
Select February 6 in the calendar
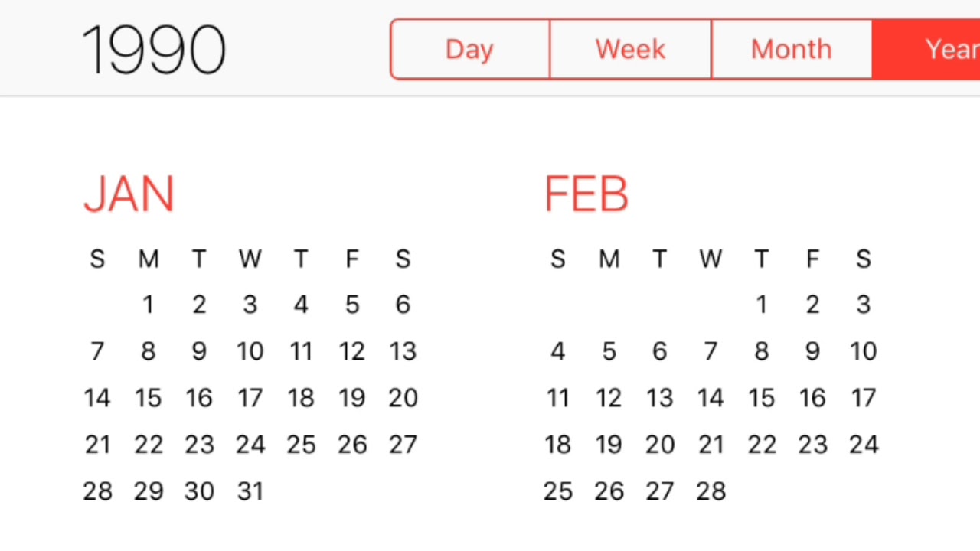[x=659, y=352]
